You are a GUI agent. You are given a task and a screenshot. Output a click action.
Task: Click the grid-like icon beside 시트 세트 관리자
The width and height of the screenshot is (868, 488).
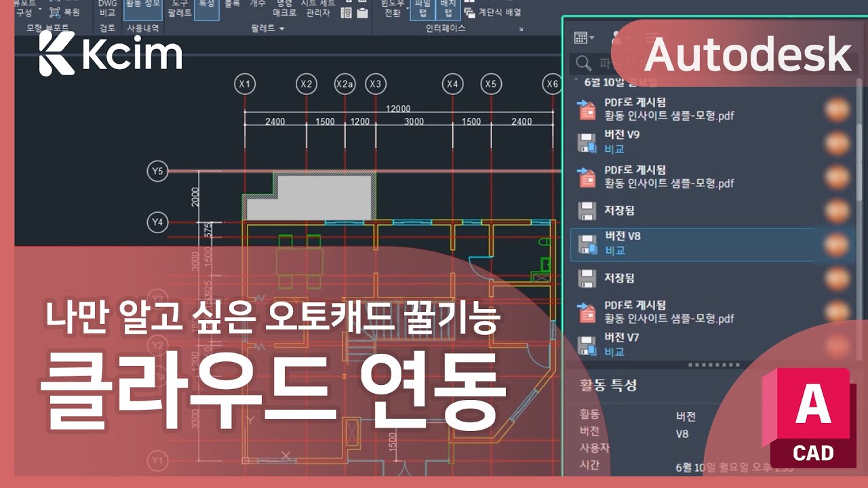pos(347,12)
